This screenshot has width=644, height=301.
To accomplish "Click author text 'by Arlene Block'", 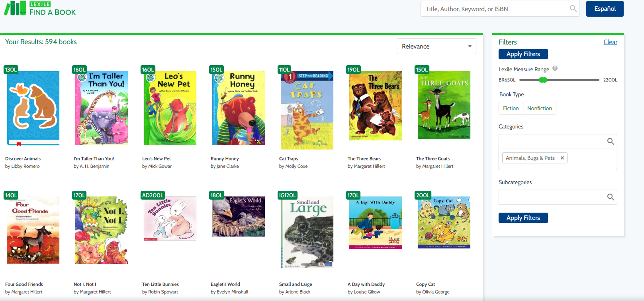I will (295, 292).
